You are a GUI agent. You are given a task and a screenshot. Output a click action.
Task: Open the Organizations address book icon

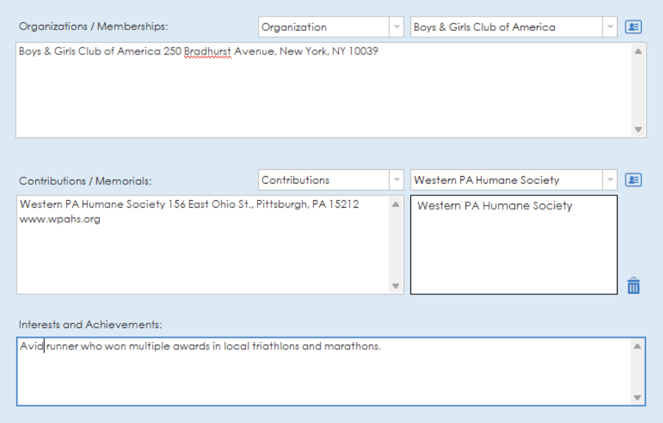633,27
